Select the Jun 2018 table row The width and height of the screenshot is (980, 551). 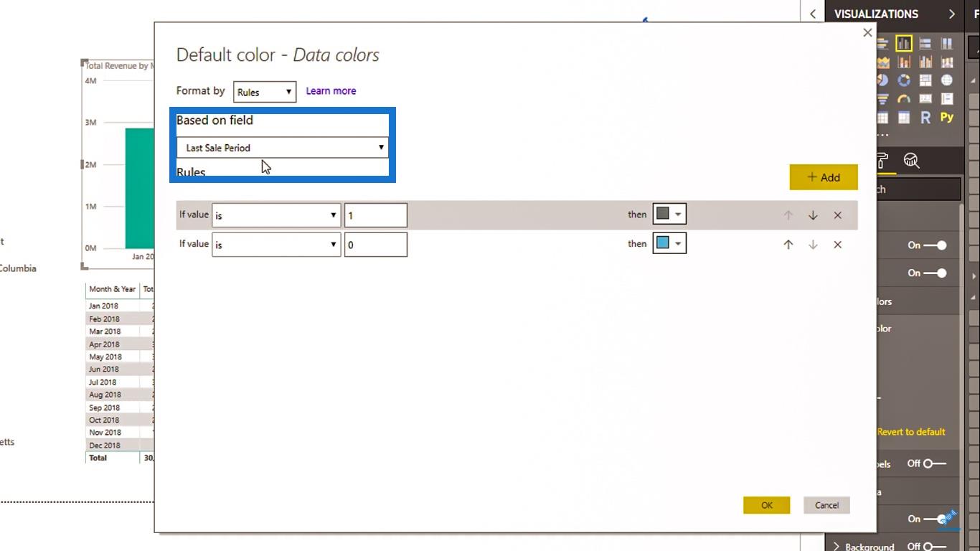[119, 369]
